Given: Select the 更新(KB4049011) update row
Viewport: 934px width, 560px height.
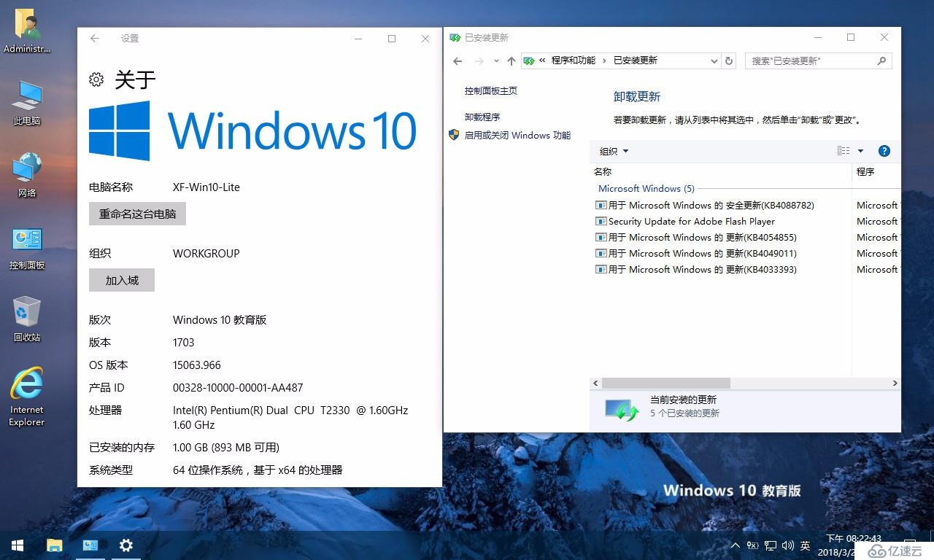Looking at the screenshot, I should point(696,254).
